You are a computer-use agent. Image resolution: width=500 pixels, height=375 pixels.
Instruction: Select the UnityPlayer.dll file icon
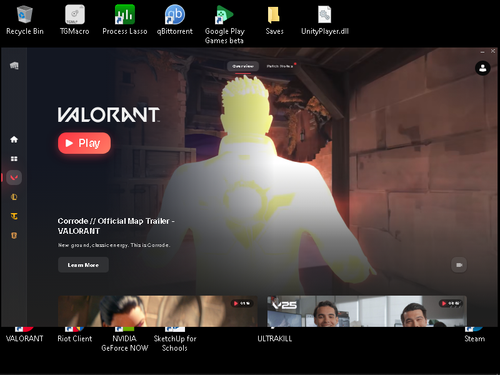coord(325,20)
